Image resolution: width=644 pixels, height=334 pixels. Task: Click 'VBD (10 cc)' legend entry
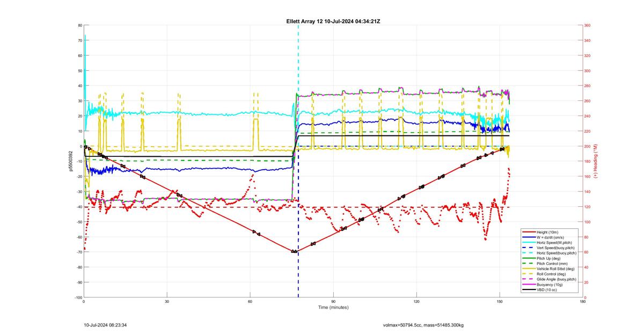point(548,289)
